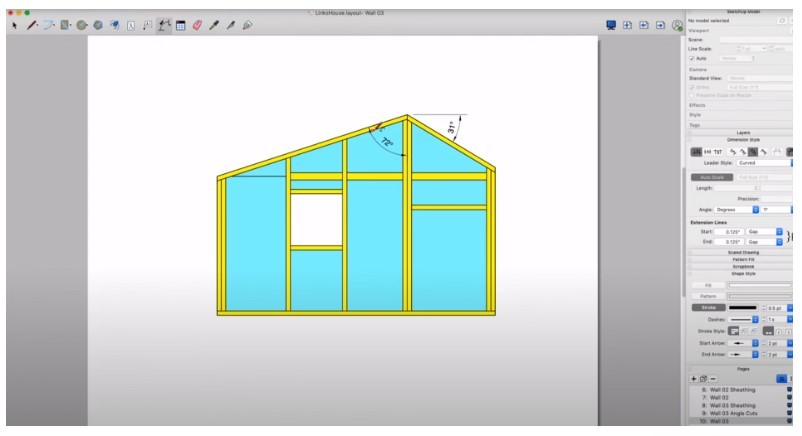Open the Dashes pattern dropdown
This screenshot has width=802, height=436.
[x=743, y=319]
